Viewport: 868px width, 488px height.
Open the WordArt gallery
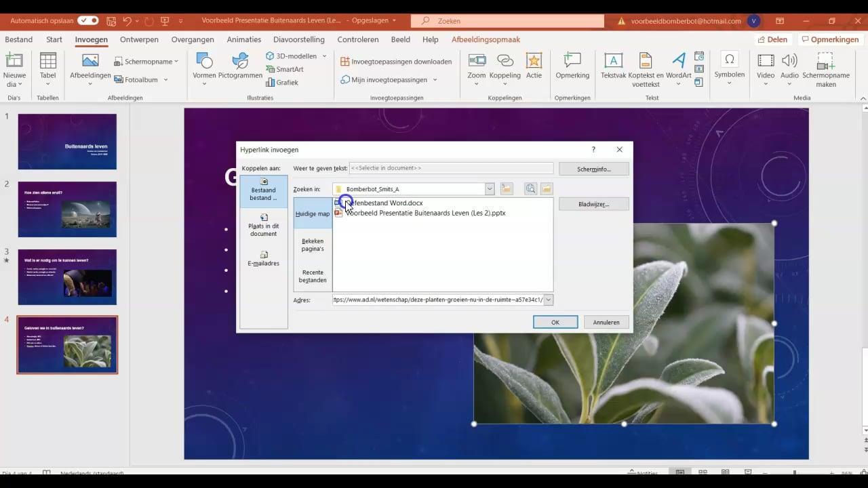point(678,70)
